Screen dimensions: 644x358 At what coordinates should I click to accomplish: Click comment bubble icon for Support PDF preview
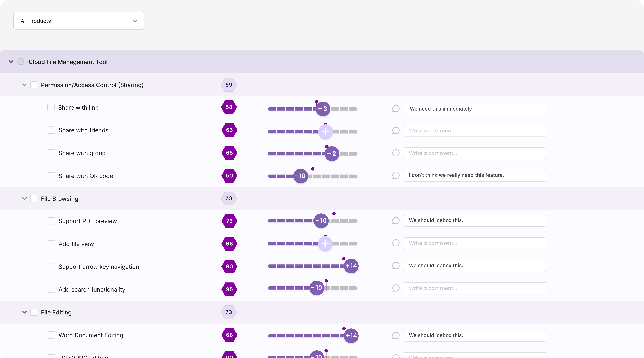tap(396, 221)
